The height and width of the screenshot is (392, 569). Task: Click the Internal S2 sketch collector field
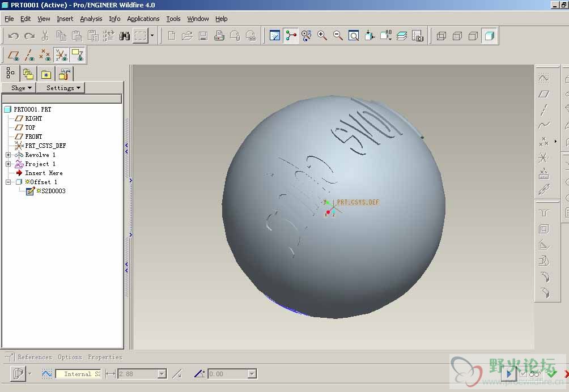tap(78, 374)
